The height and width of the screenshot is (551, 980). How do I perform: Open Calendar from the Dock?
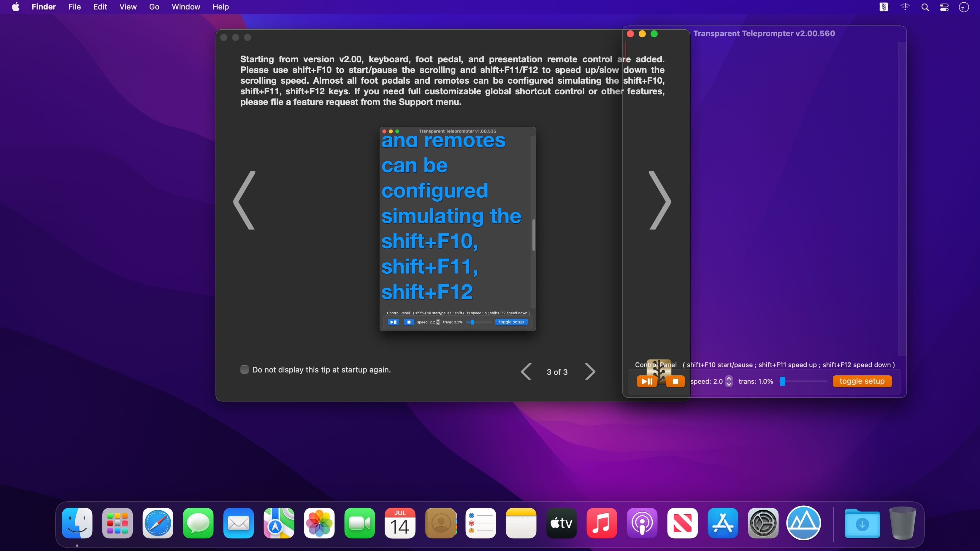[x=400, y=523]
